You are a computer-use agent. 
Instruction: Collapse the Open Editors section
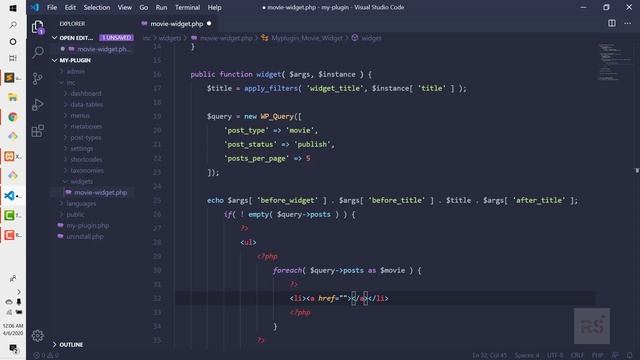[54, 38]
